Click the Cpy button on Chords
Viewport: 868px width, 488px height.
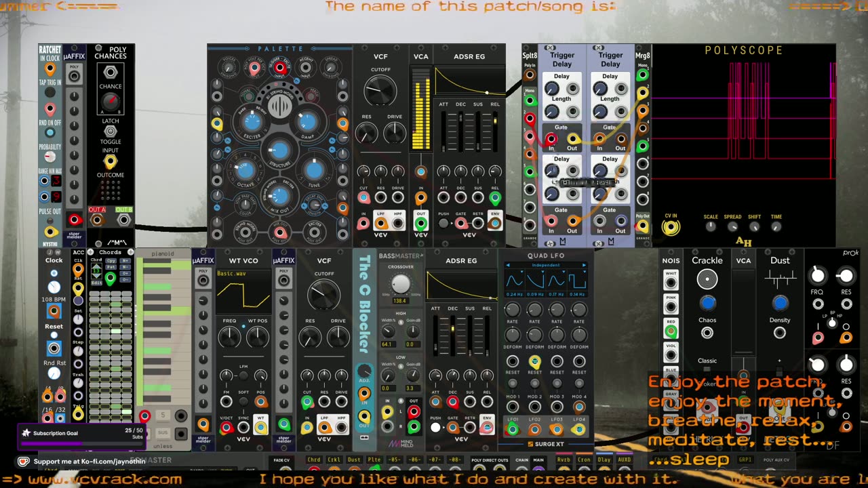(111, 261)
